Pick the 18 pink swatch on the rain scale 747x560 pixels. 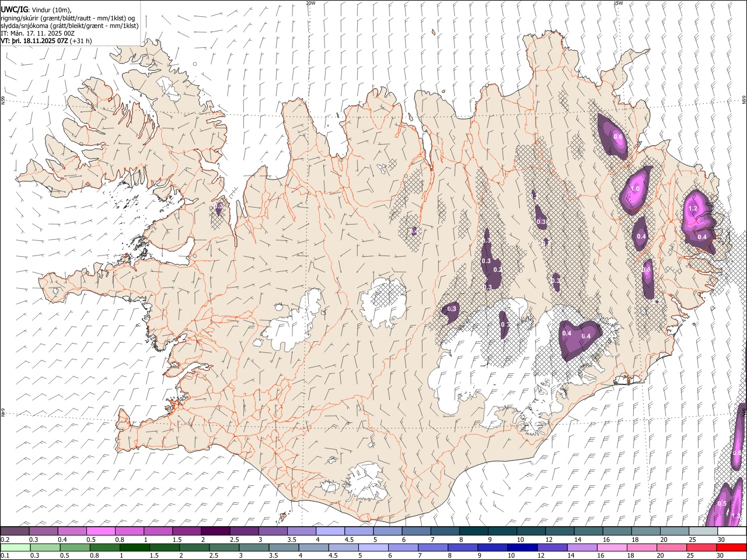click(641, 547)
